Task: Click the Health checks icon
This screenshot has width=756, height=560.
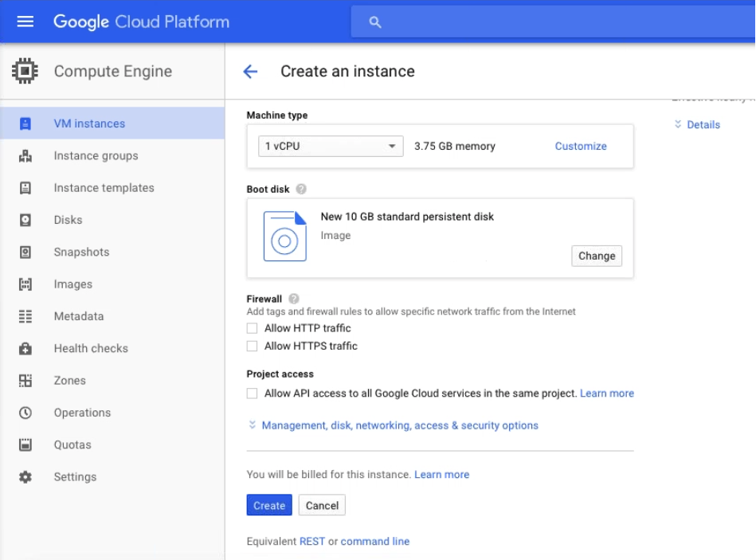Action: [25, 348]
